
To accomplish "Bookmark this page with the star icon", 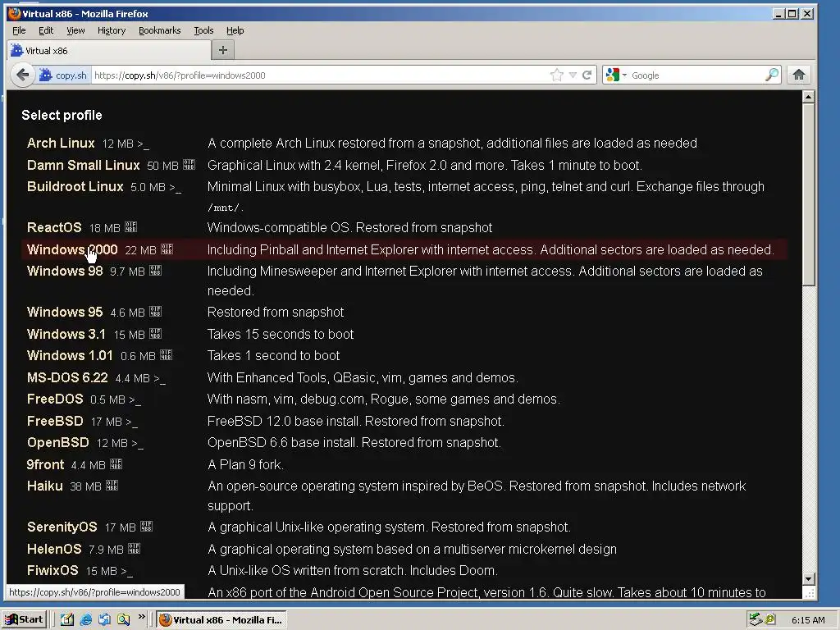I will (557, 75).
